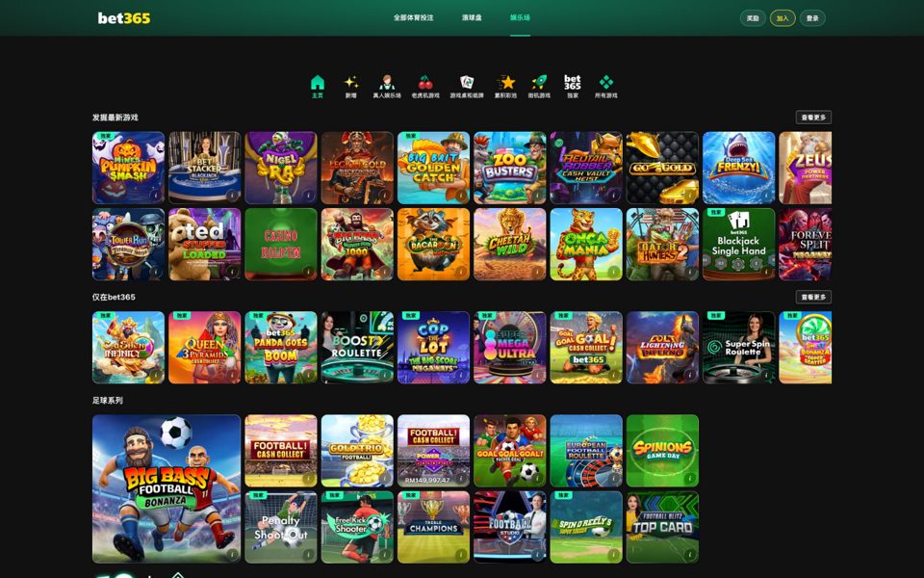Click info icon on Onça Mania tile

pyautogui.click(x=613, y=272)
